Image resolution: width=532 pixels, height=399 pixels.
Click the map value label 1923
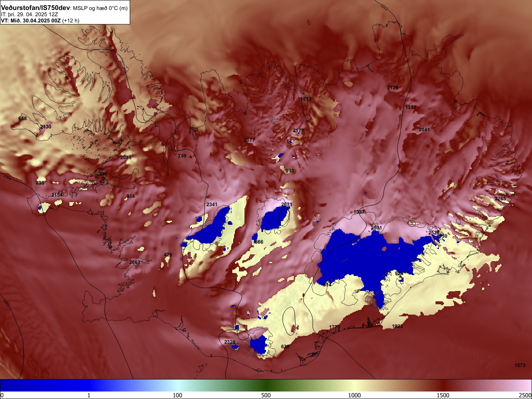pyautogui.click(x=397, y=326)
